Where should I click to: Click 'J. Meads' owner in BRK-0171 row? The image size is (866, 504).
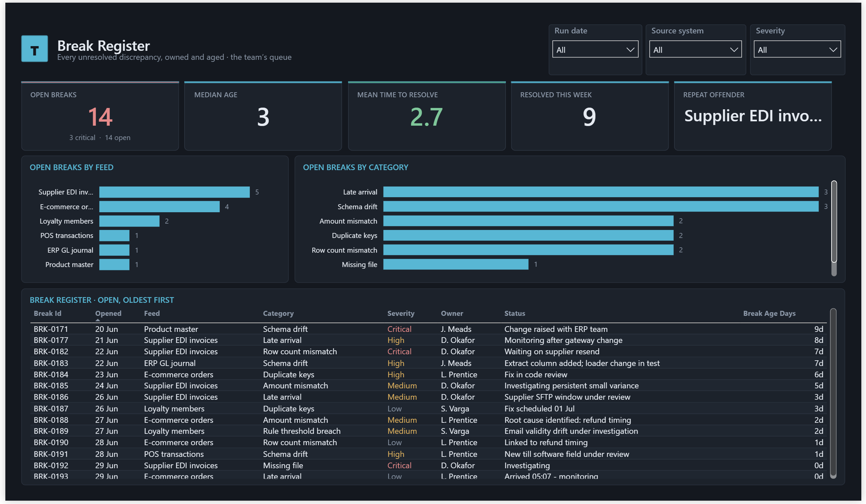click(x=456, y=329)
